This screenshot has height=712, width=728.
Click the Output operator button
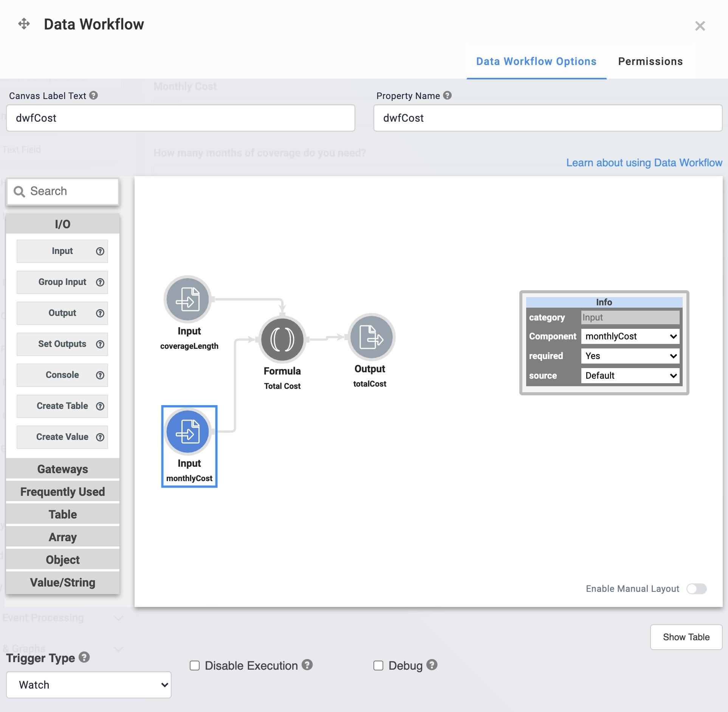(x=62, y=313)
